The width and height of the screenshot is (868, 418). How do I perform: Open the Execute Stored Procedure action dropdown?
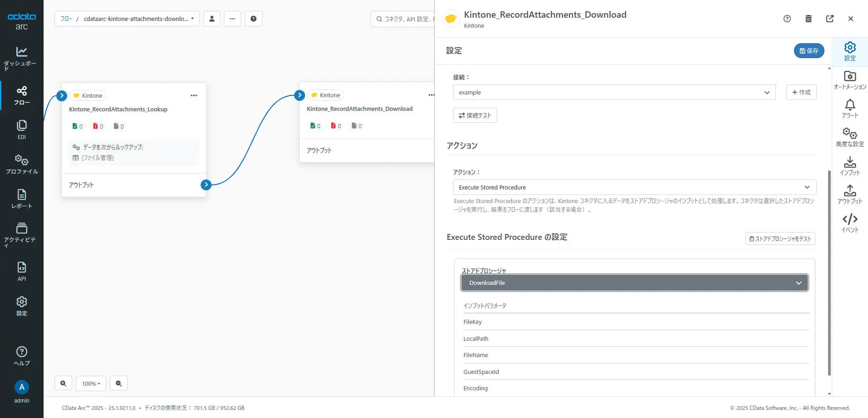(x=634, y=187)
